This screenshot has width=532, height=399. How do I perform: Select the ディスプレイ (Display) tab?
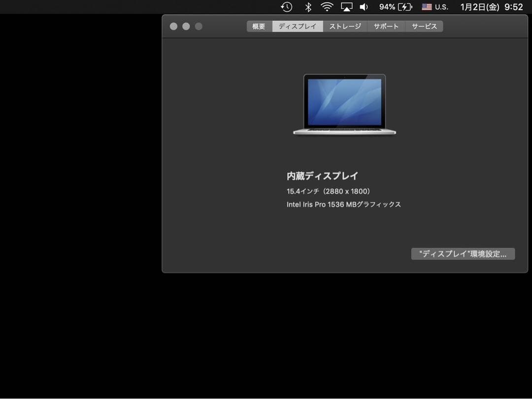[x=298, y=26]
